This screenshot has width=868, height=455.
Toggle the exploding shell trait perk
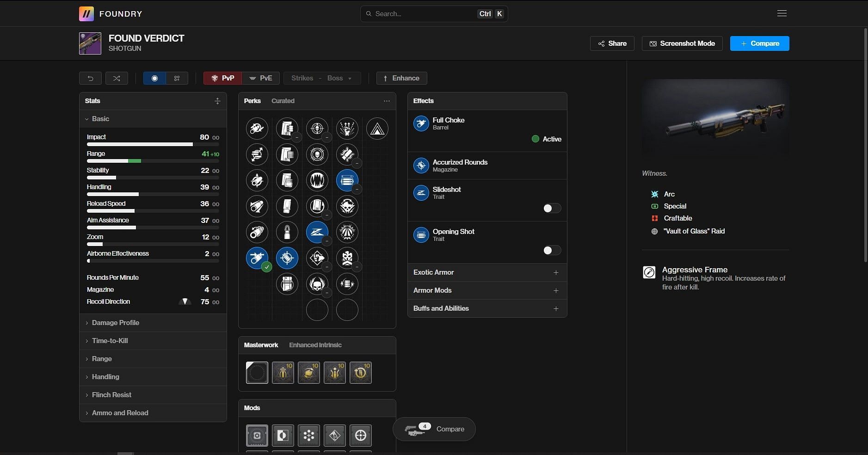pos(347,154)
